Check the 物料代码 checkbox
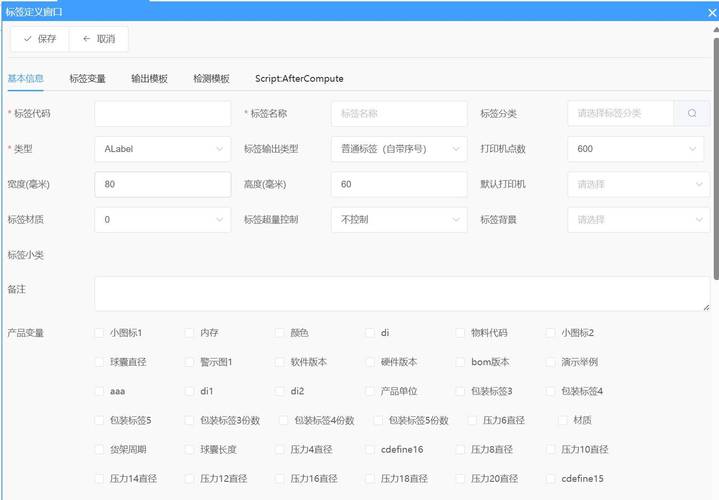Image resolution: width=719 pixels, height=500 pixels. point(460,333)
